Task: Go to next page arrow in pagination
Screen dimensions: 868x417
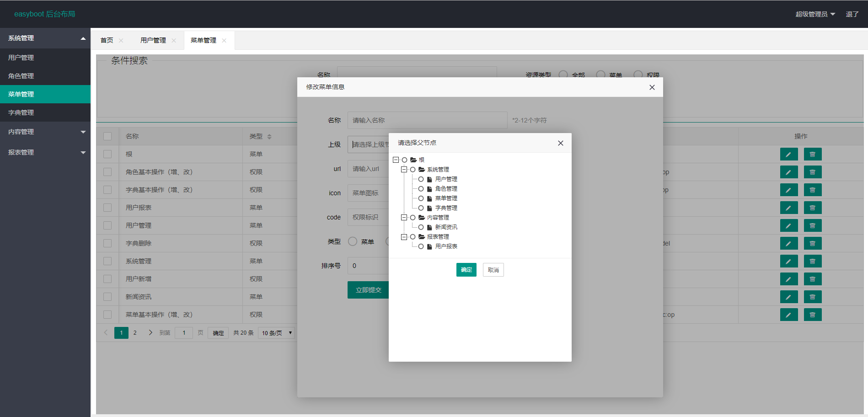Action: tap(150, 332)
